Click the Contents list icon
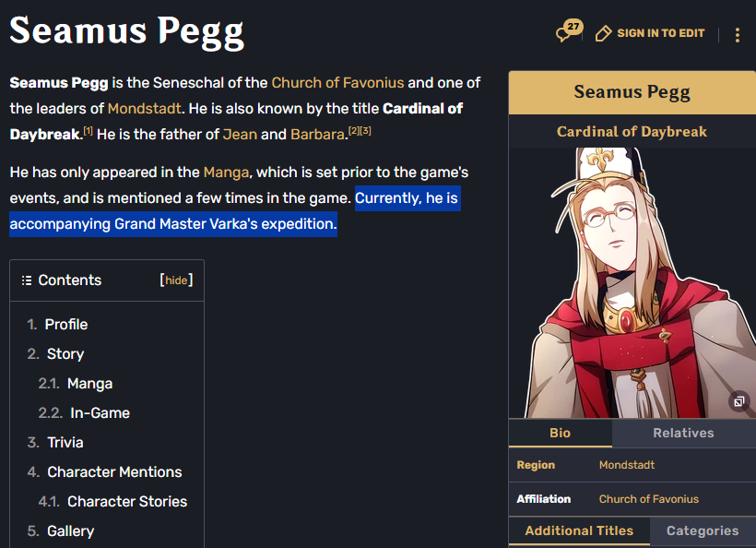This screenshot has width=756, height=548. coord(27,280)
